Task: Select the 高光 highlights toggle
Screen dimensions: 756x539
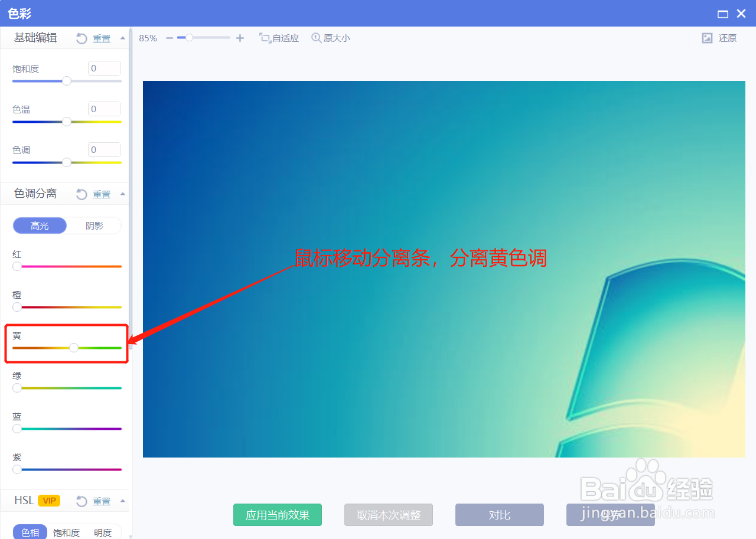Action: [40, 226]
